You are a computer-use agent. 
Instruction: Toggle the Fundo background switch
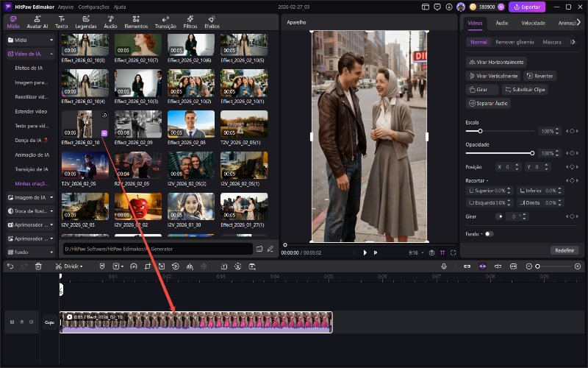(x=489, y=233)
